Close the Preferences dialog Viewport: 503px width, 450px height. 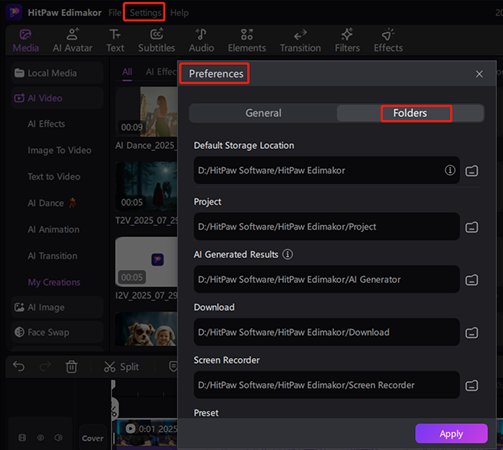(x=479, y=74)
